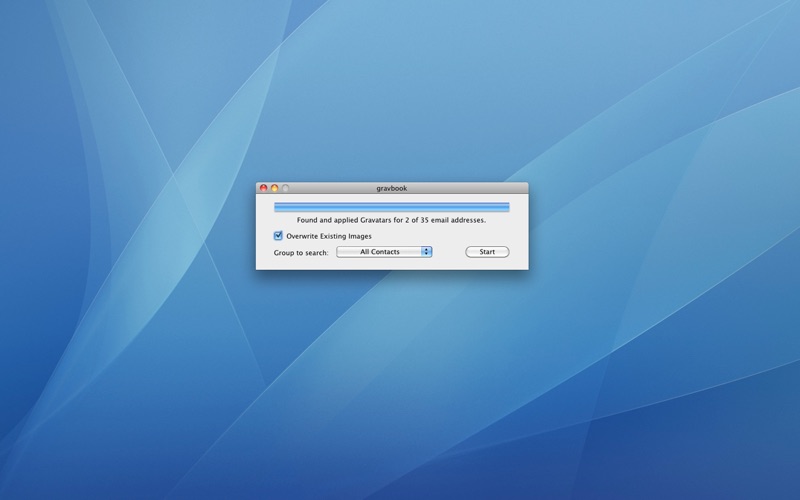Click the gravbook window title text
This screenshot has height=500, width=800.
pos(392,188)
